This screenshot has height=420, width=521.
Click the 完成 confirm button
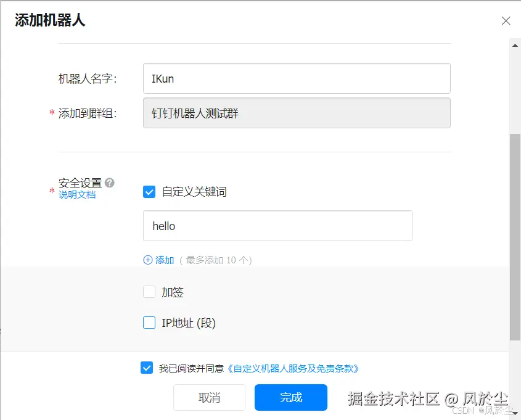[x=290, y=398]
